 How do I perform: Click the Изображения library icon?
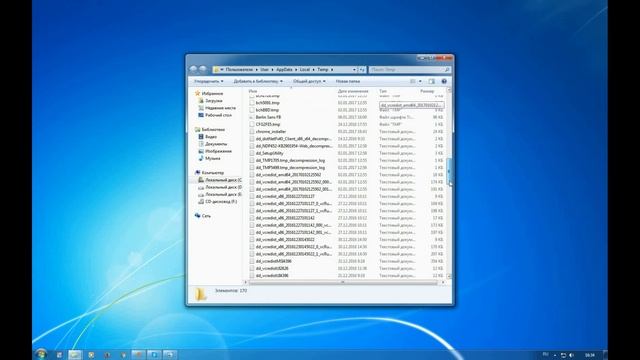click(201, 151)
